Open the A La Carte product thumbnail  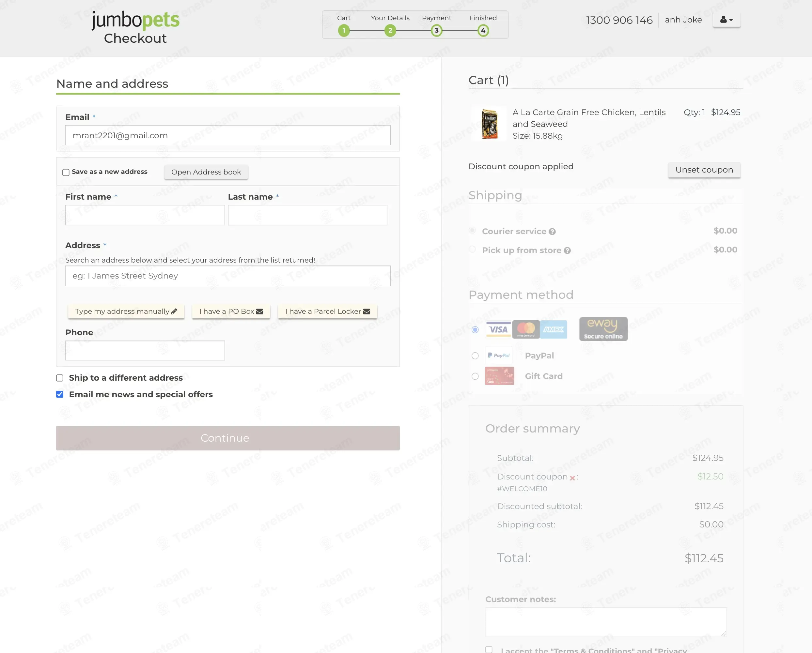coord(489,124)
